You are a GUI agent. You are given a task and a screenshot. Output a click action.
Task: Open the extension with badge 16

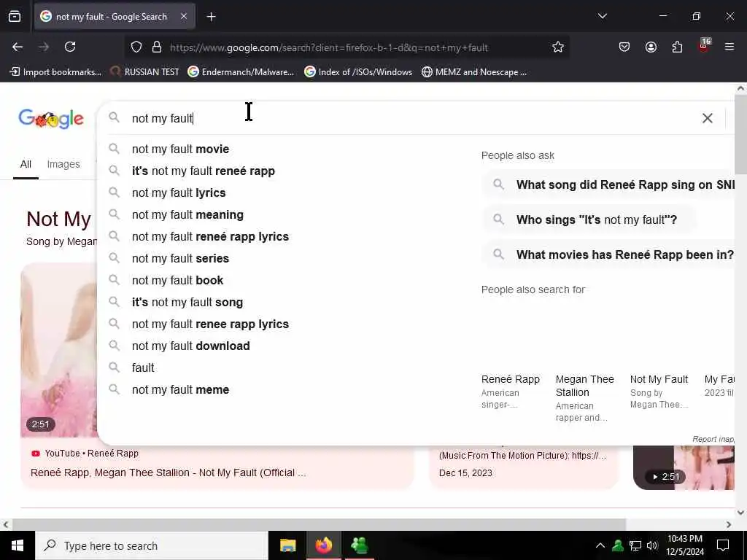(x=704, y=46)
